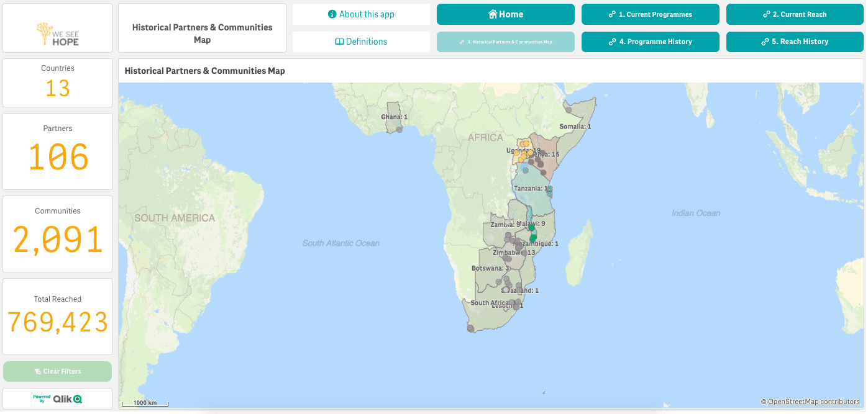868x414 pixels.
Task: Click the We See Hope logo
Action: [57, 35]
